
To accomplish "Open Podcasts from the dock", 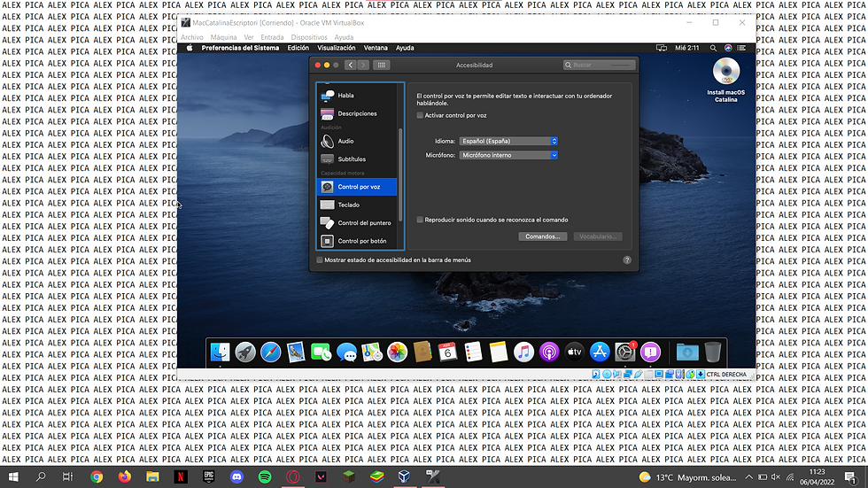I will pyautogui.click(x=549, y=352).
